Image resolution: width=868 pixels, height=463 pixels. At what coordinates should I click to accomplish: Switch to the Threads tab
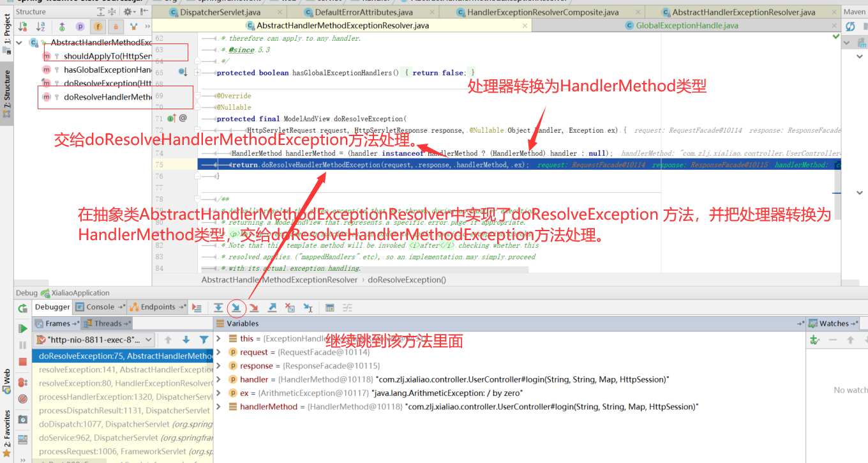click(x=108, y=323)
